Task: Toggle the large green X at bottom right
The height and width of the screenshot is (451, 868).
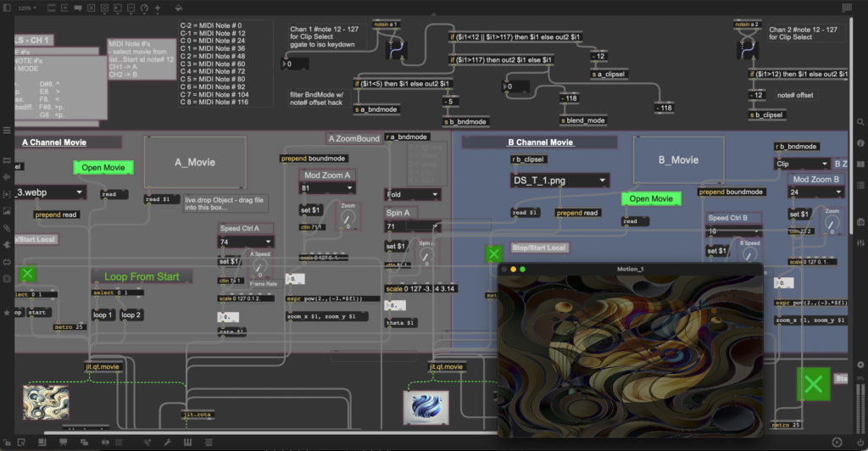Action: click(x=813, y=384)
